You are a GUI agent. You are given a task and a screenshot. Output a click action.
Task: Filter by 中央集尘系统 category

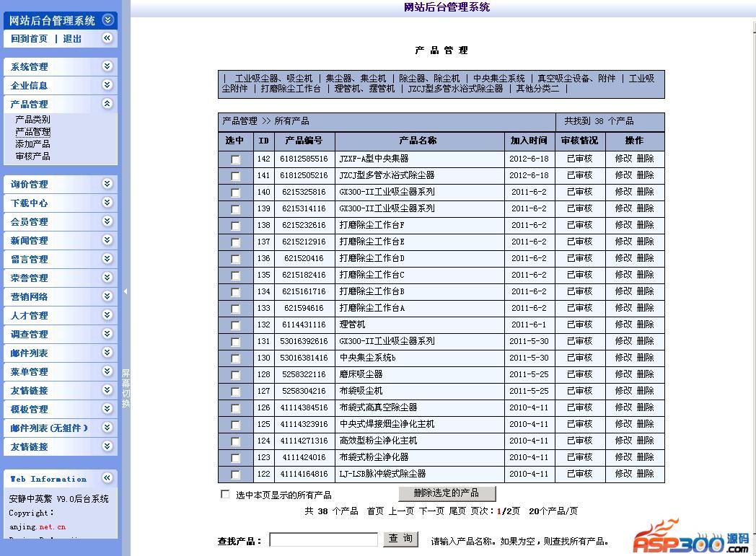pyautogui.click(x=498, y=78)
